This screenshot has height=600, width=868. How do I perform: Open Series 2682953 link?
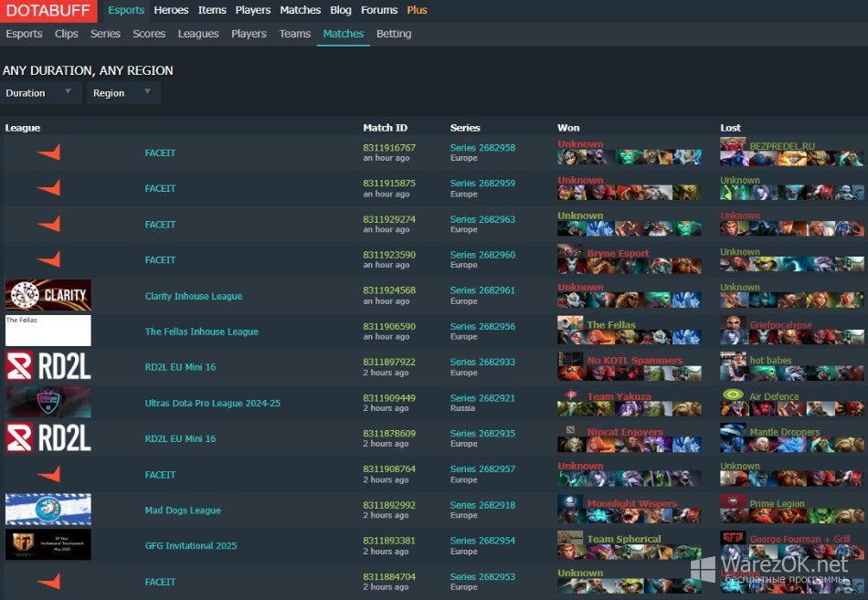coord(482,577)
